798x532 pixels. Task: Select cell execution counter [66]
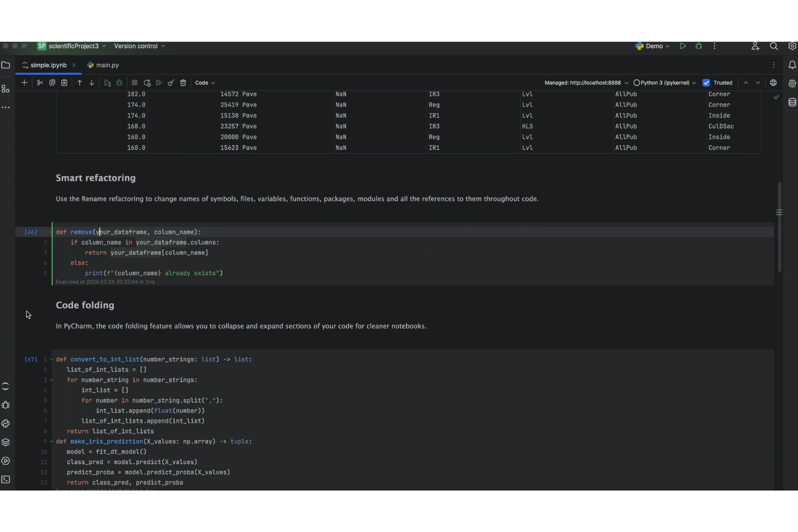point(31,232)
